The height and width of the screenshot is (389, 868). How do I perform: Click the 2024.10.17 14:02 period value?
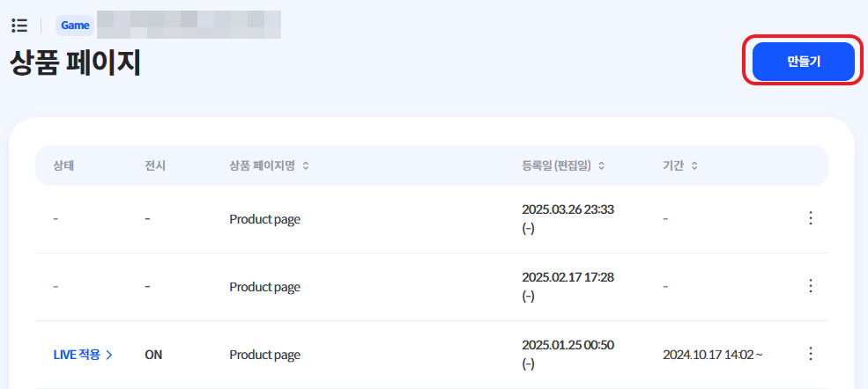(x=712, y=355)
